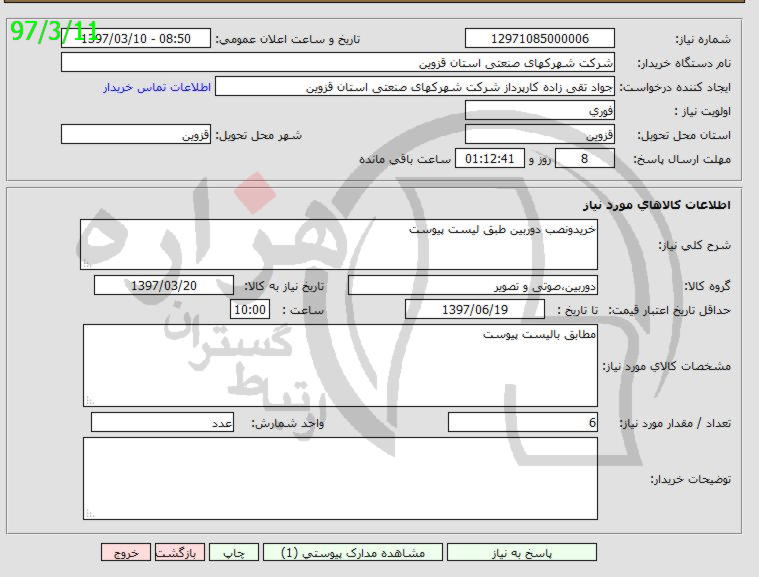Image resolution: width=759 pixels, height=577 pixels.
Task: Click the توضیحات خریدار text area
Action: click(340, 478)
